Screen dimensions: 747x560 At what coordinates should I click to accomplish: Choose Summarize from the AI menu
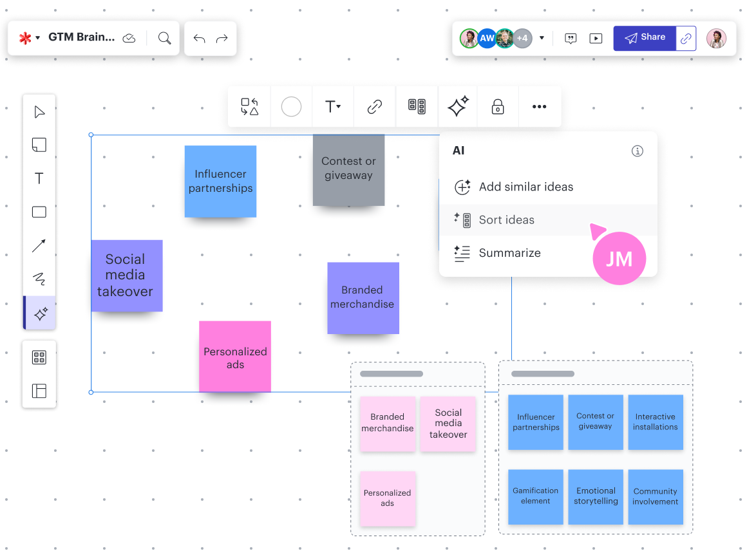click(x=510, y=253)
